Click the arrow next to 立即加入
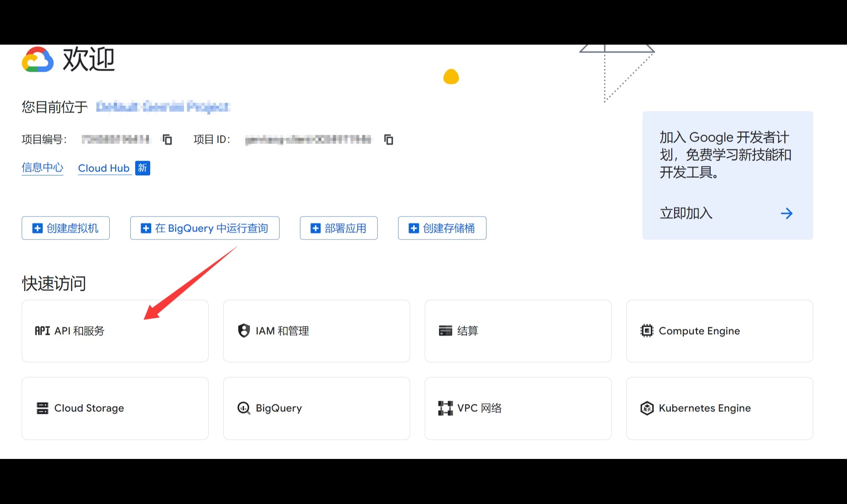Viewport: 847px width, 504px height. click(x=786, y=214)
